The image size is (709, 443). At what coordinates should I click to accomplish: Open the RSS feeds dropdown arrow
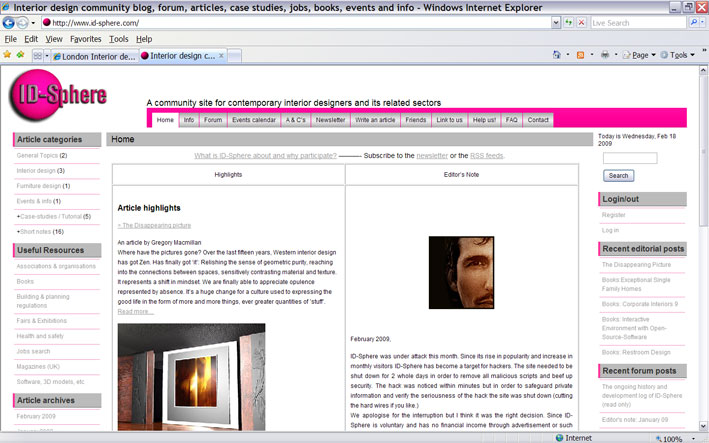point(591,55)
